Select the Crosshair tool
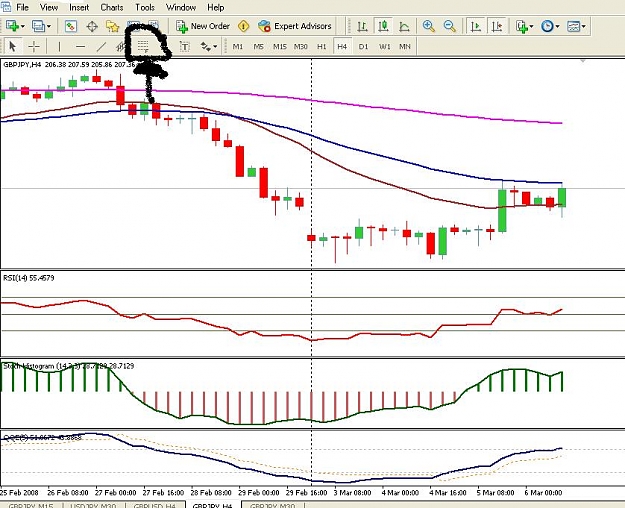Viewport: 625px width, 508px height. [x=34, y=47]
